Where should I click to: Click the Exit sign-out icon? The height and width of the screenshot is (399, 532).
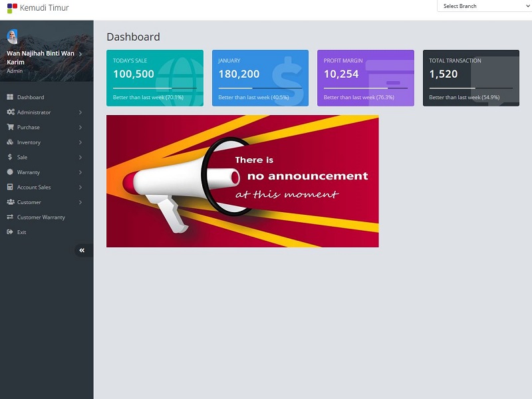10,232
